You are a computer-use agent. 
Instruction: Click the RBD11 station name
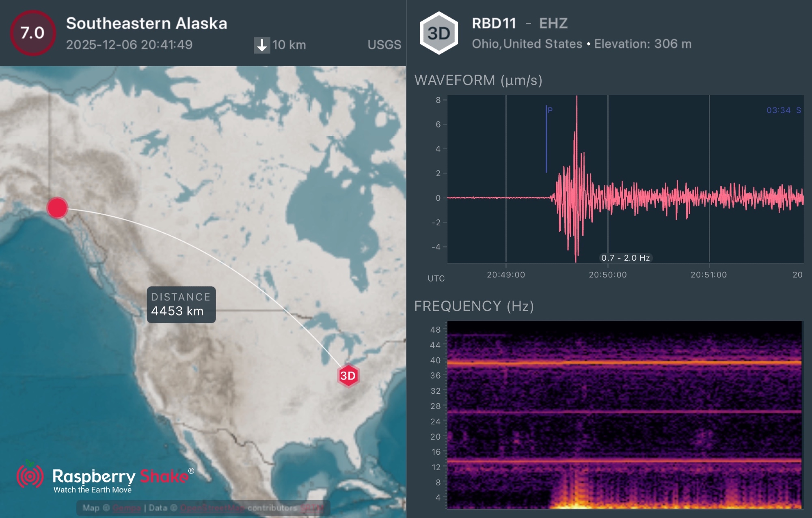(494, 24)
